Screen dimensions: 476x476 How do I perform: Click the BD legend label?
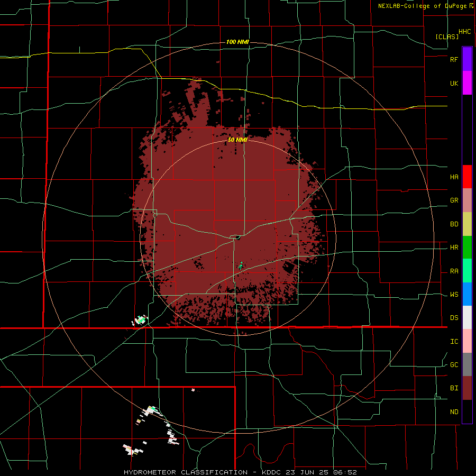click(x=454, y=224)
